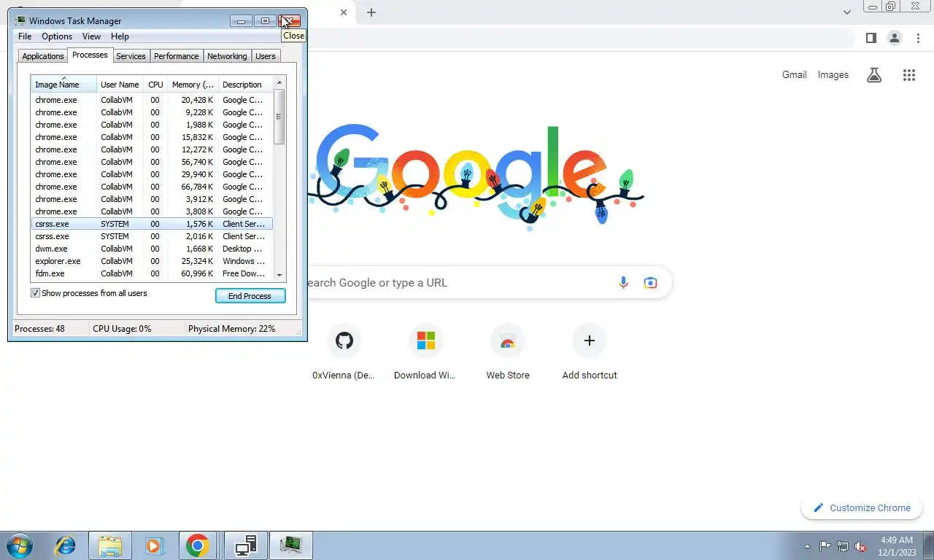Viewport: 934px width, 560px height.
Task: Uncheck Show processes from all users
Action: [35, 293]
